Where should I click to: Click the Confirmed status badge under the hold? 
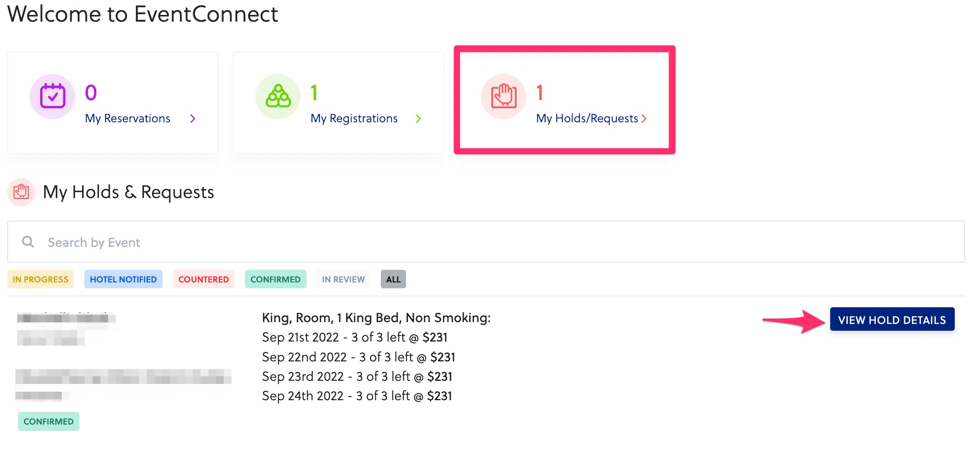(x=49, y=421)
